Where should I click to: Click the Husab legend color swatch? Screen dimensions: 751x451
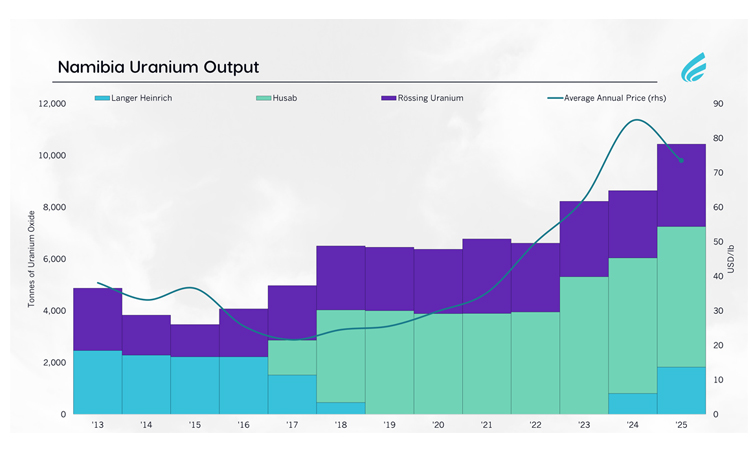pyautogui.click(x=264, y=98)
